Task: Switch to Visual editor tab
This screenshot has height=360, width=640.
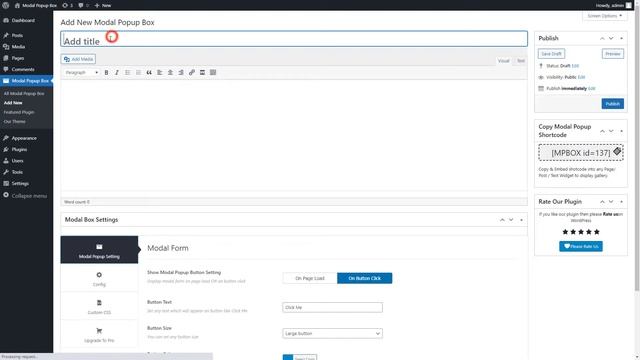Action: (503, 61)
